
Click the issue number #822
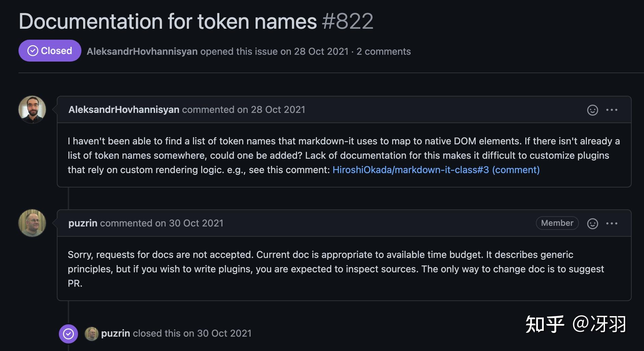click(x=347, y=21)
